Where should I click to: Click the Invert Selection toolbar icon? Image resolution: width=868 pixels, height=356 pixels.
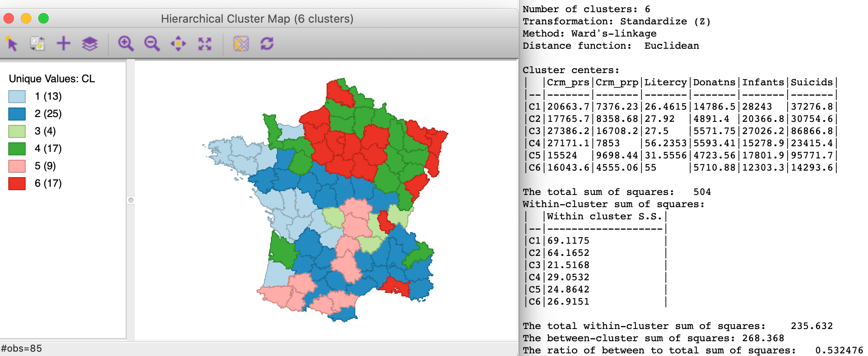pos(37,44)
